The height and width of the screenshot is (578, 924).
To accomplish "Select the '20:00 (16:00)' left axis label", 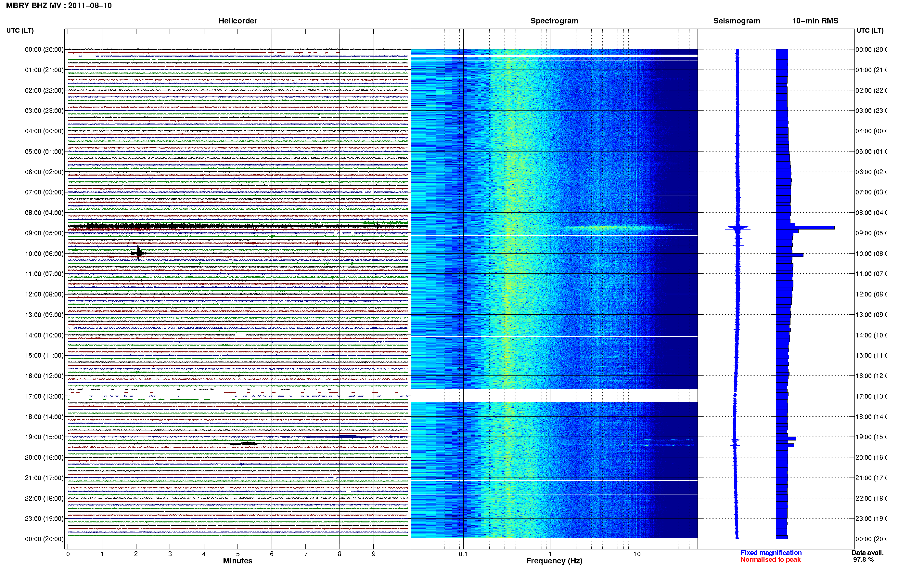I will pyautogui.click(x=44, y=458).
